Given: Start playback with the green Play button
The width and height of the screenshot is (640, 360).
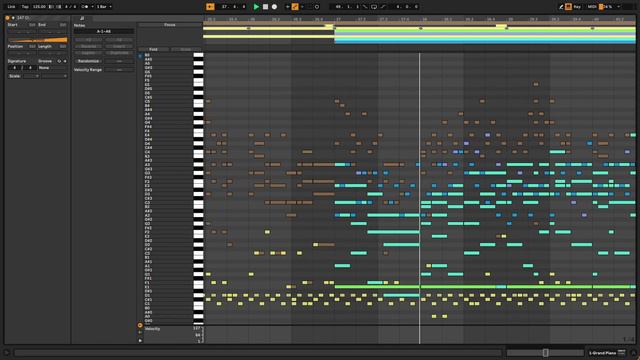Looking at the screenshot, I should coord(256,7).
